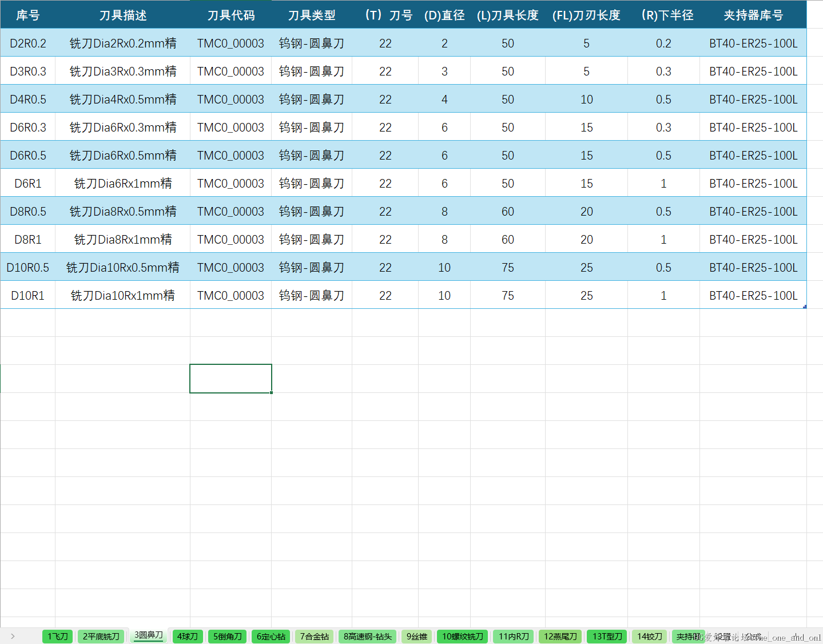Click the 铣刀Dia10Rx1mm精 cell

click(x=123, y=295)
